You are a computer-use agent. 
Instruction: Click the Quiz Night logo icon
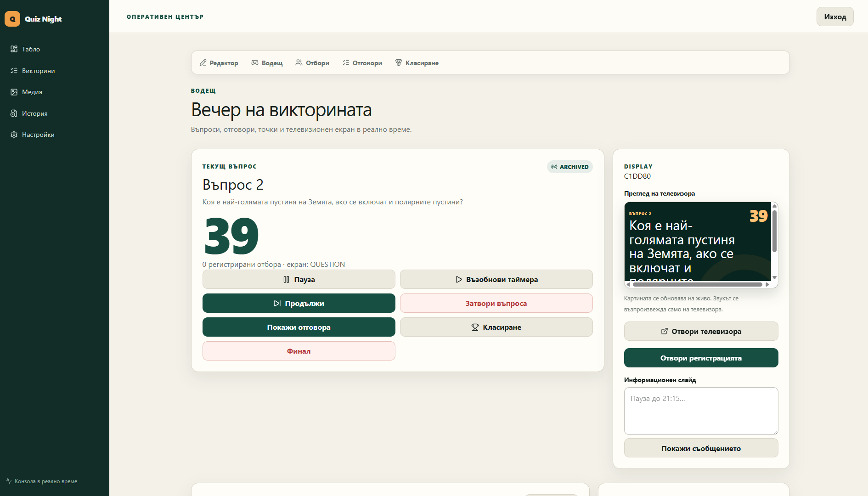click(x=12, y=19)
